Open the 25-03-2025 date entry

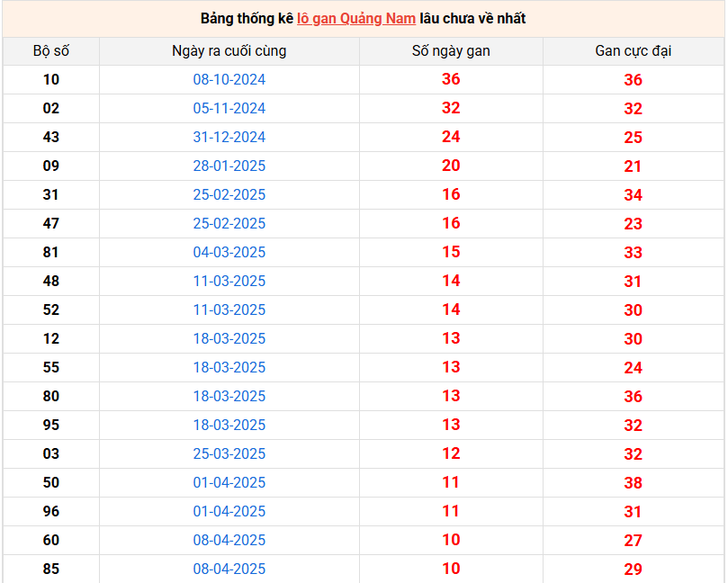coord(229,454)
